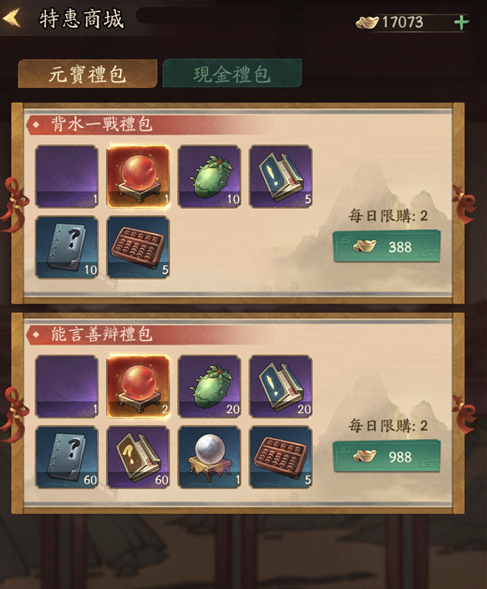Add more ingots with the plus icon
This screenshot has height=589, width=487.
tap(461, 23)
